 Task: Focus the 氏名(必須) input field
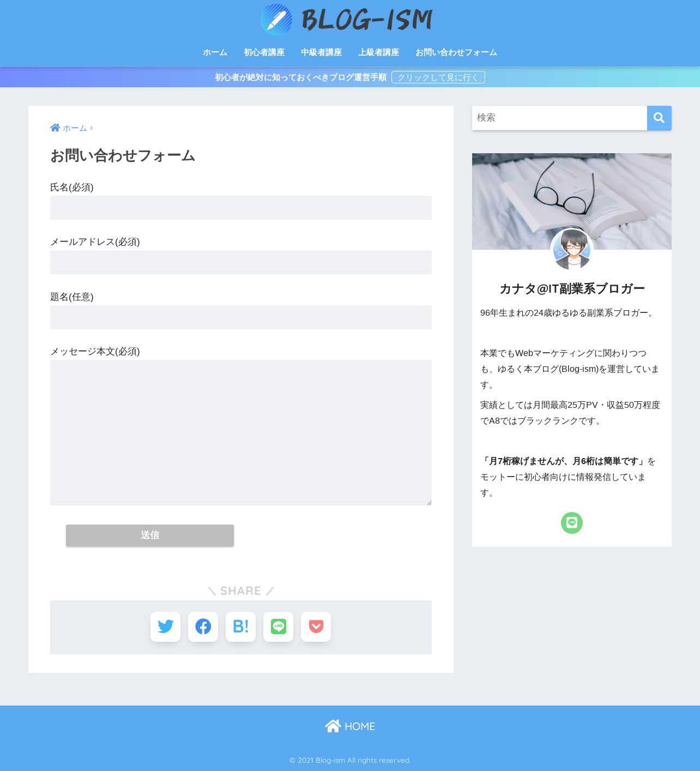(241, 208)
